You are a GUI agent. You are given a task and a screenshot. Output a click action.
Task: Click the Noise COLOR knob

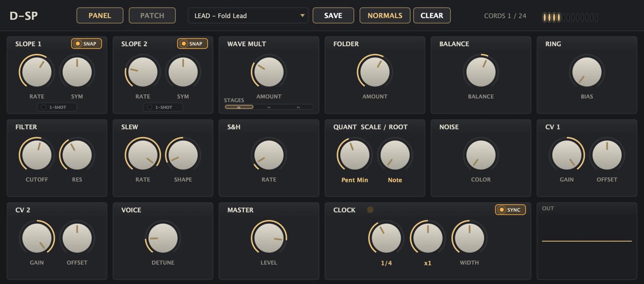(x=481, y=155)
